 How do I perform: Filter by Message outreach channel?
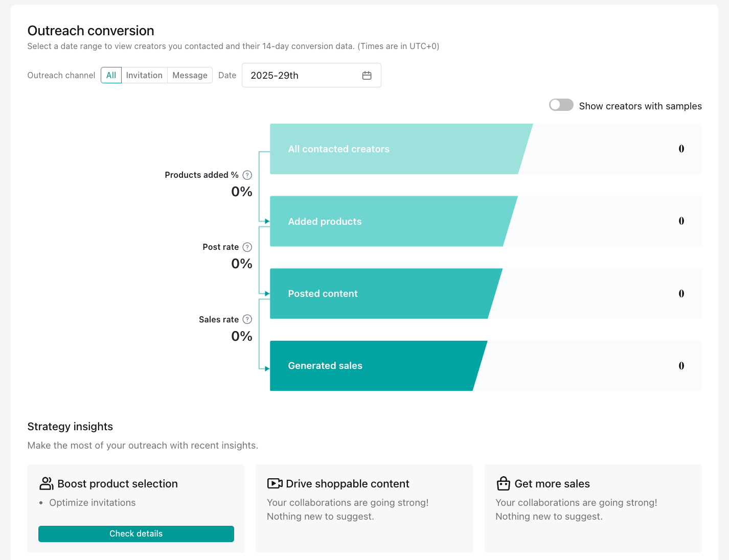pos(190,75)
